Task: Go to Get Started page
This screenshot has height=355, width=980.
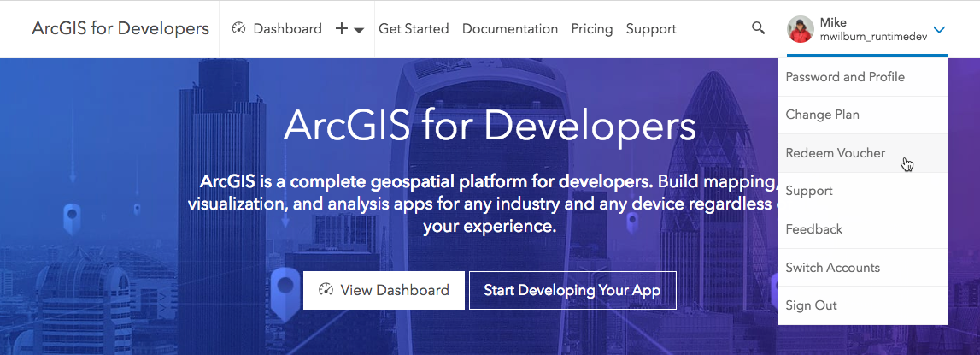Action: (x=414, y=29)
